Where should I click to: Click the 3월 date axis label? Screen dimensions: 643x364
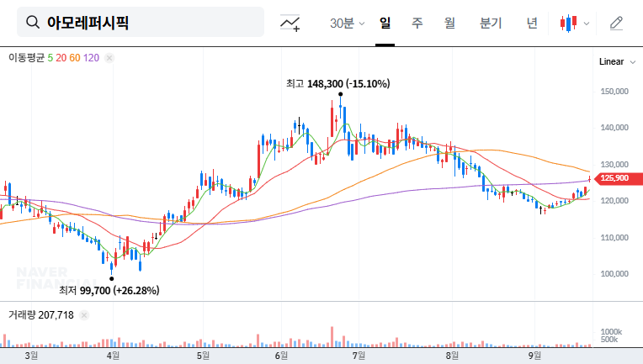[x=31, y=356]
